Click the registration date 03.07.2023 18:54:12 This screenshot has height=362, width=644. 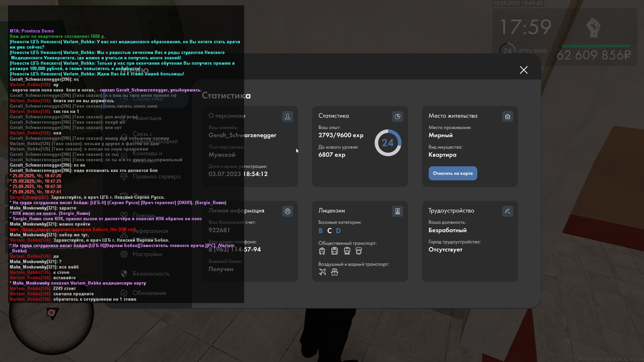click(238, 174)
